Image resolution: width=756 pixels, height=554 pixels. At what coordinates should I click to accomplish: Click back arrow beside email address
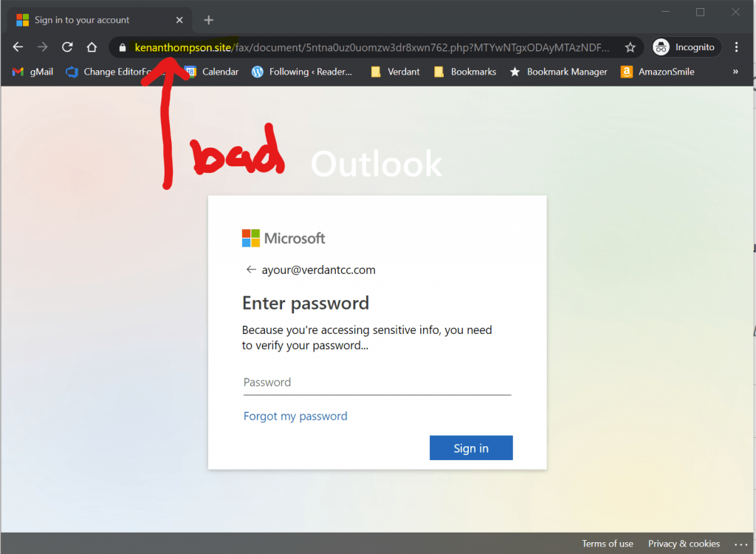(x=251, y=270)
